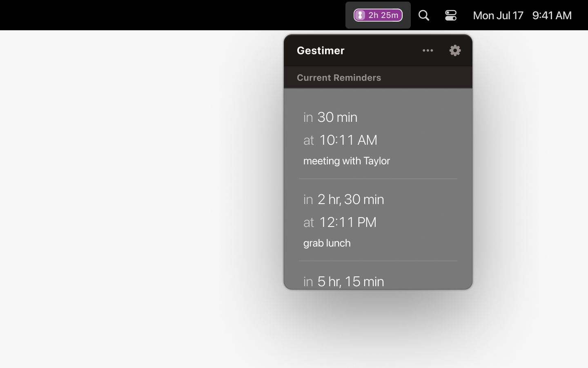Click the Current Reminders header
The width and height of the screenshot is (588, 368).
pos(339,78)
